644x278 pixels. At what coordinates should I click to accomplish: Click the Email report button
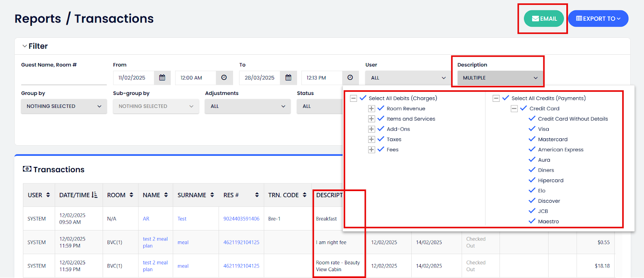pyautogui.click(x=544, y=19)
